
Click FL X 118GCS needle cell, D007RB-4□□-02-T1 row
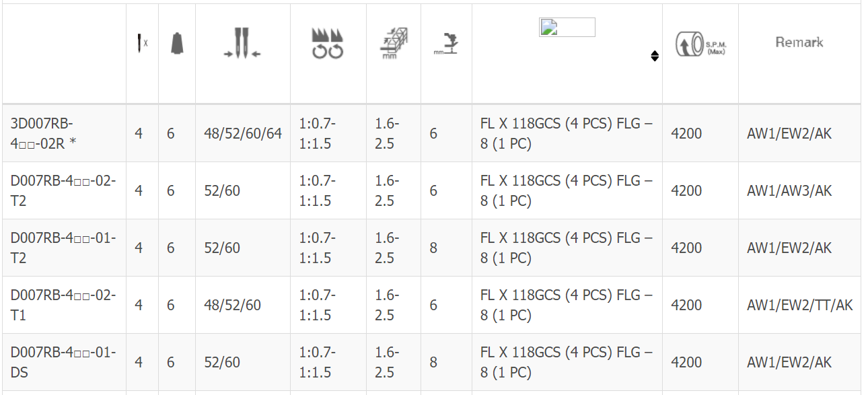pyautogui.click(x=567, y=305)
